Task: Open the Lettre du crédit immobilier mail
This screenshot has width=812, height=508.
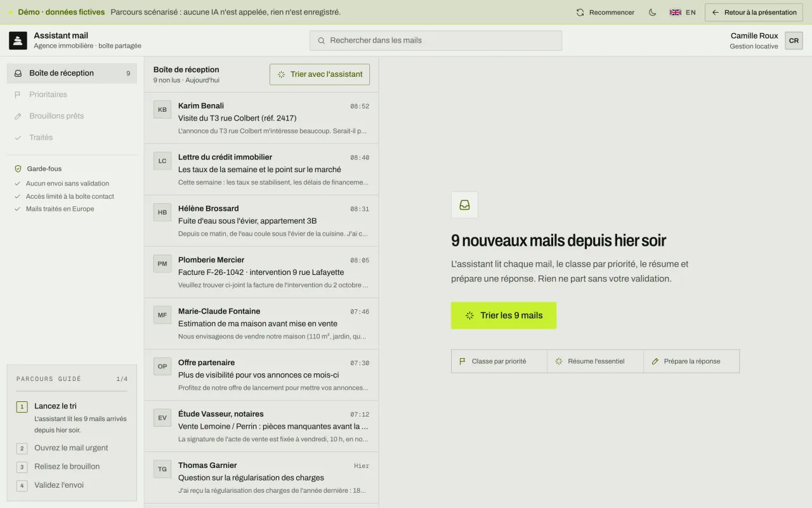Action: (261, 170)
